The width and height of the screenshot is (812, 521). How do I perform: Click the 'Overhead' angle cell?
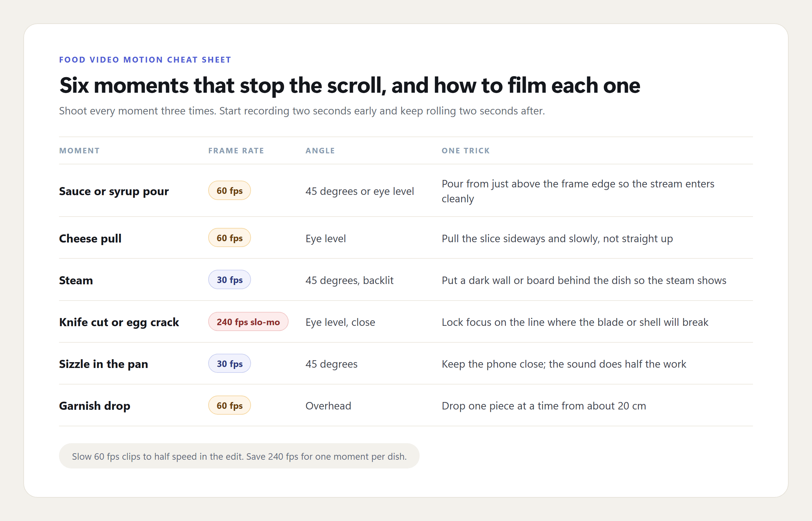328,406
